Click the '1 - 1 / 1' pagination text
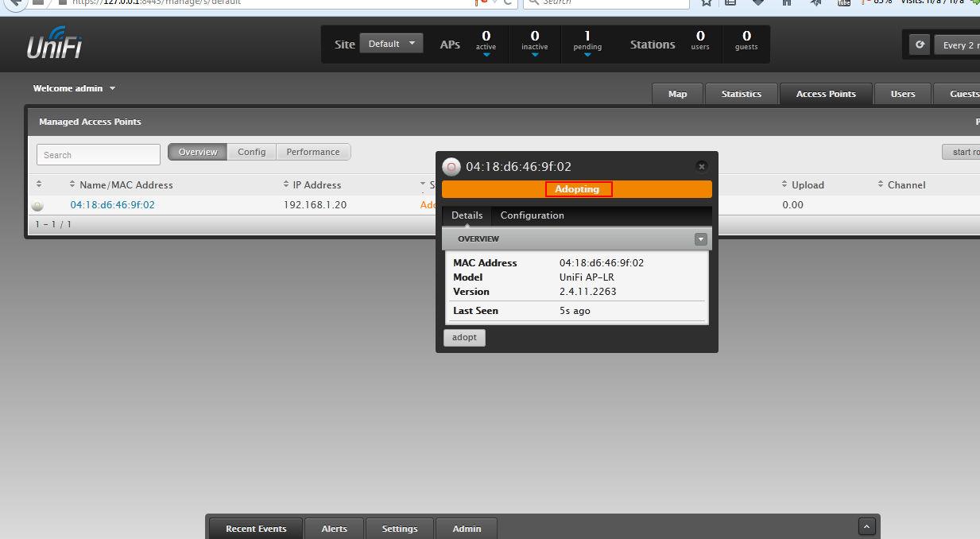The width and height of the screenshot is (980, 539). tap(53, 224)
